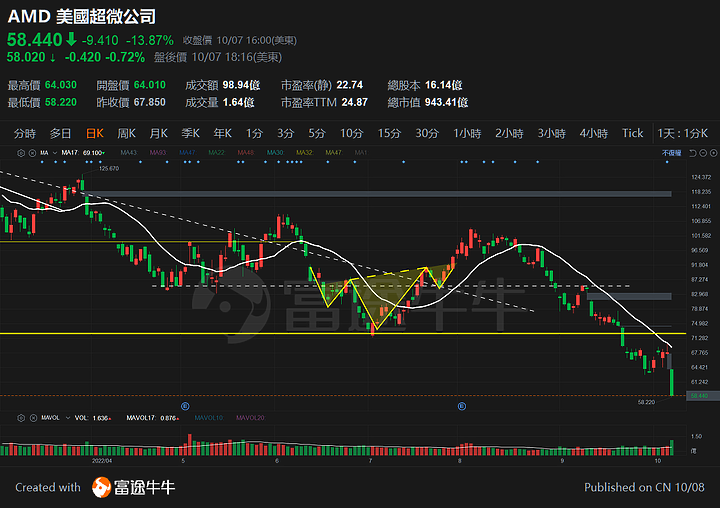Toggle the MA22 moving average line
The width and height of the screenshot is (720, 508).
(x=216, y=152)
